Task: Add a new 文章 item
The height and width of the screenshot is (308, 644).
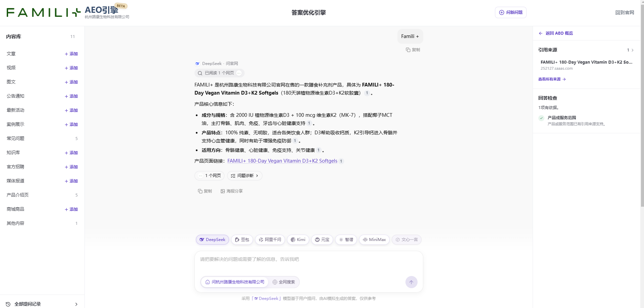Action: coord(71,54)
